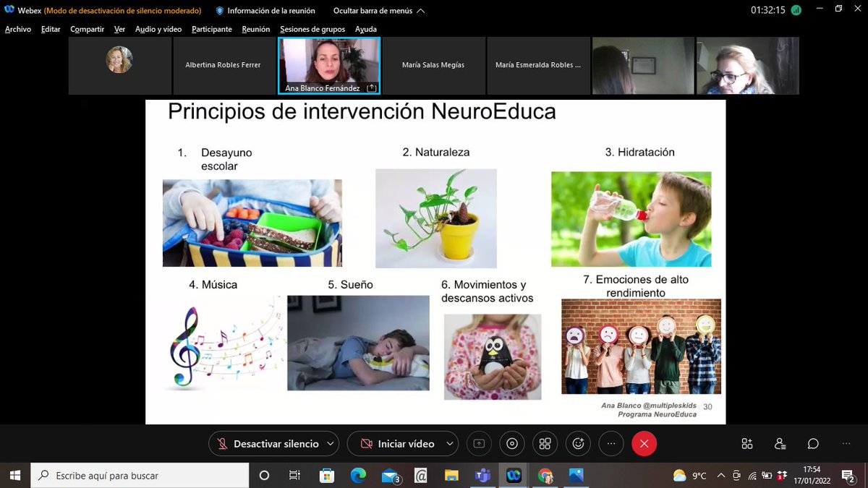This screenshot has width=868, height=488.
Task: Select María Esmeralda Robles participant tile
Action: click(x=538, y=66)
